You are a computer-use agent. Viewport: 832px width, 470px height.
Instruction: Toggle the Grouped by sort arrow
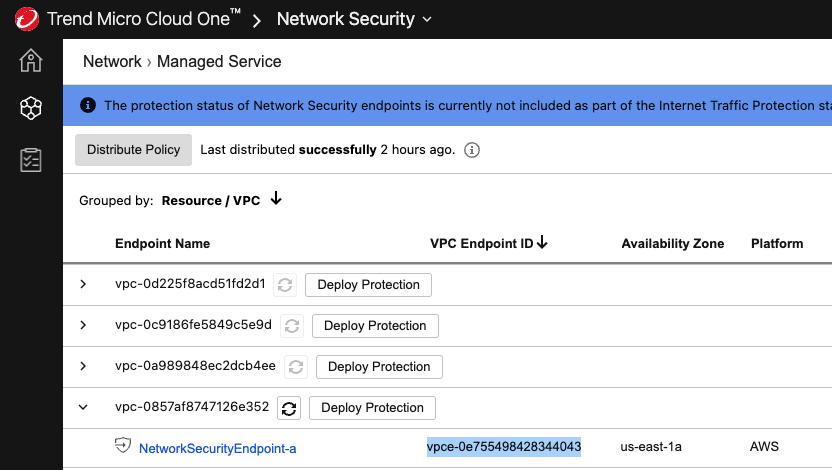(276, 199)
